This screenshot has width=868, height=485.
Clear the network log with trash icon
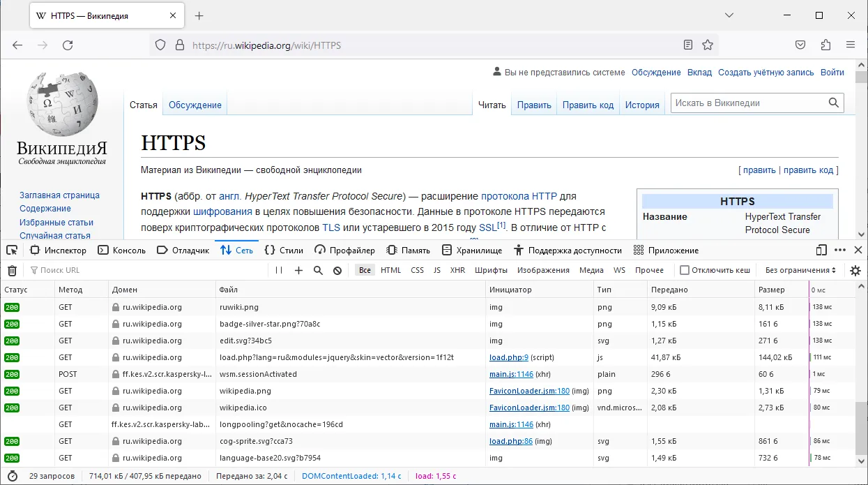click(x=12, y=270)
